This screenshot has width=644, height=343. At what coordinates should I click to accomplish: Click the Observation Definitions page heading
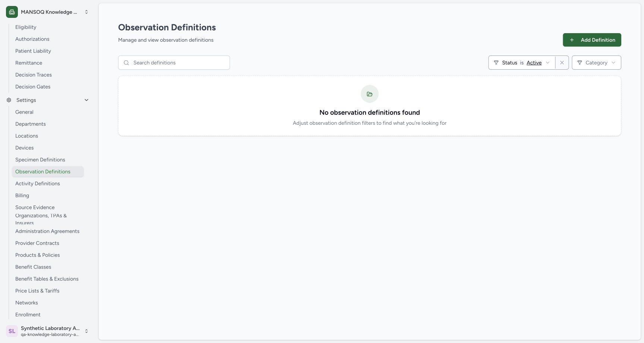167,27
